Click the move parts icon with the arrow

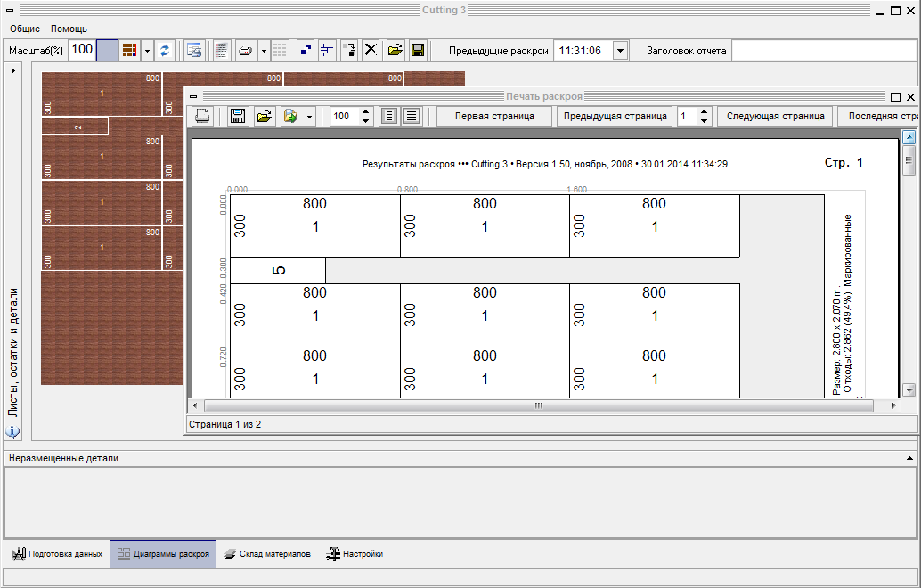(349, 51)
